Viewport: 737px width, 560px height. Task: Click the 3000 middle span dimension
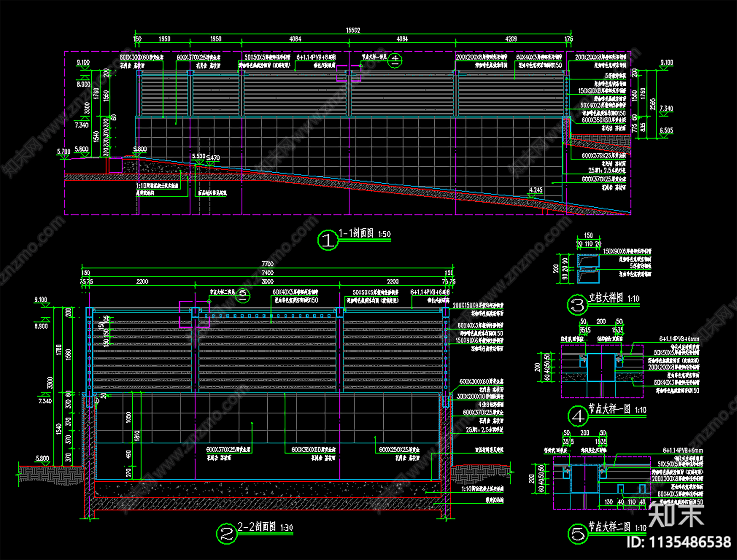268,281
